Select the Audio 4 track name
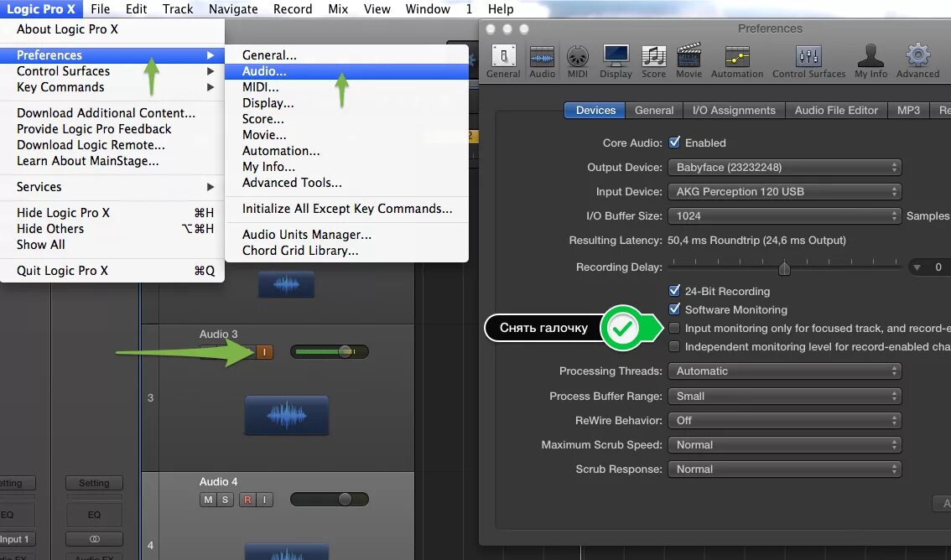Image resolution: width=951 pixels, height=560 pixels. coord(218,482)
